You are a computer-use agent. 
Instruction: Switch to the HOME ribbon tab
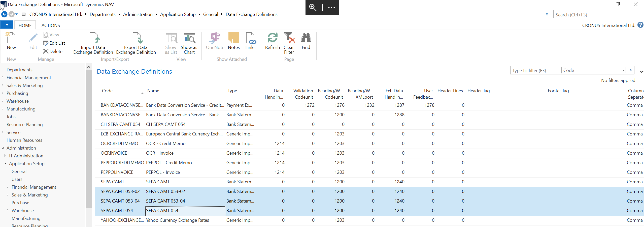[x=25, y=25]
